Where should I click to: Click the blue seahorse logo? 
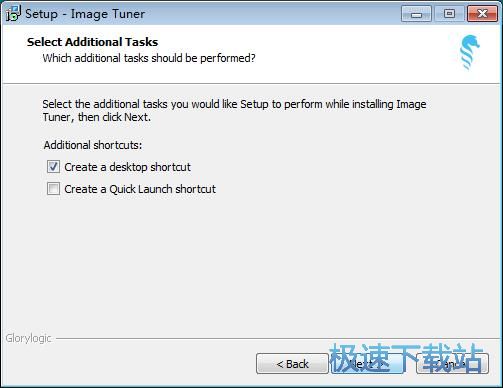coord(470,53)
